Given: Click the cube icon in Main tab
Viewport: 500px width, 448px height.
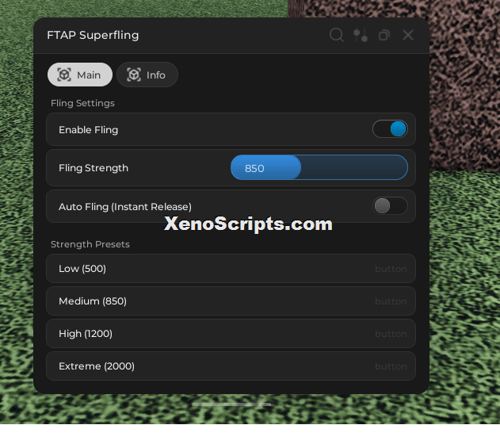Looking at the screenshot, I should coord(64,75).
